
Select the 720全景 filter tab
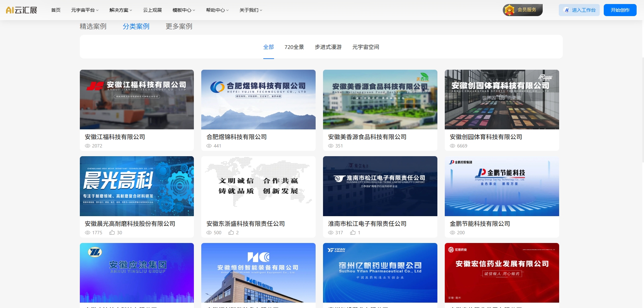click(x=294, y=47)
